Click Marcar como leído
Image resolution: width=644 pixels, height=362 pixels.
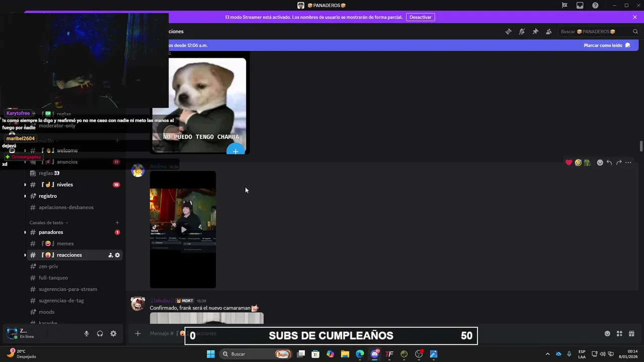tap(607, 45)
